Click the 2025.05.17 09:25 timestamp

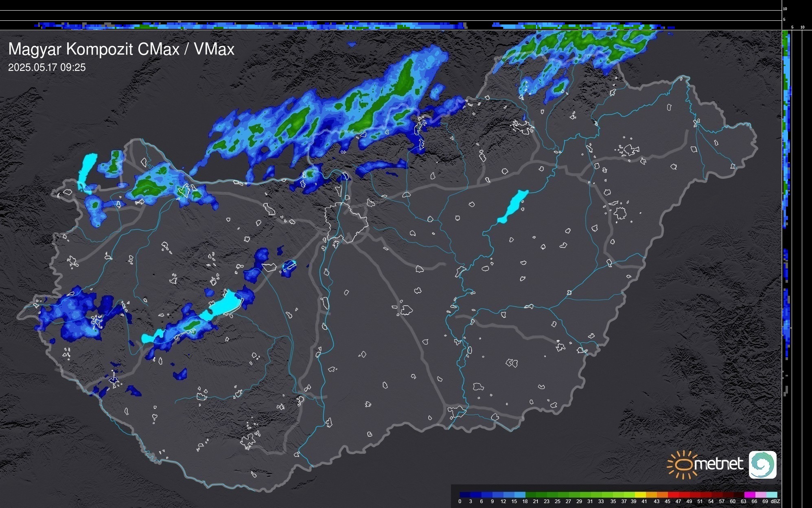(x=47, y=68)
